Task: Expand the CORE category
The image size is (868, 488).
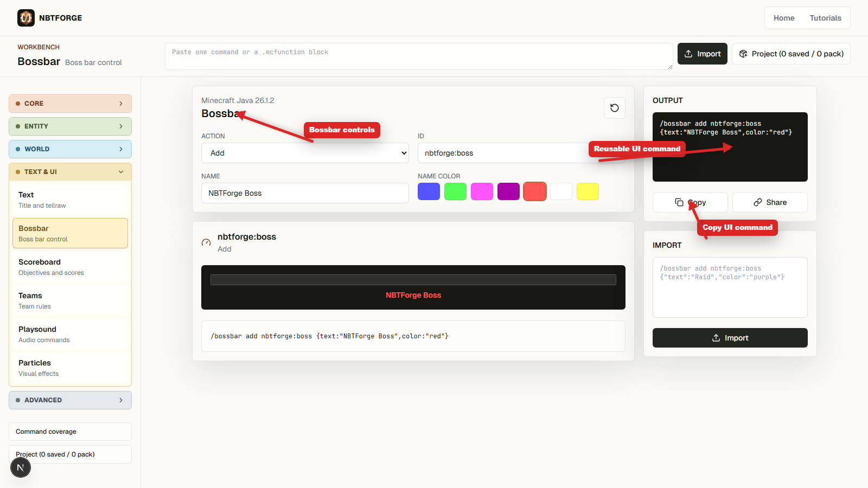Action: pos(70,104)
